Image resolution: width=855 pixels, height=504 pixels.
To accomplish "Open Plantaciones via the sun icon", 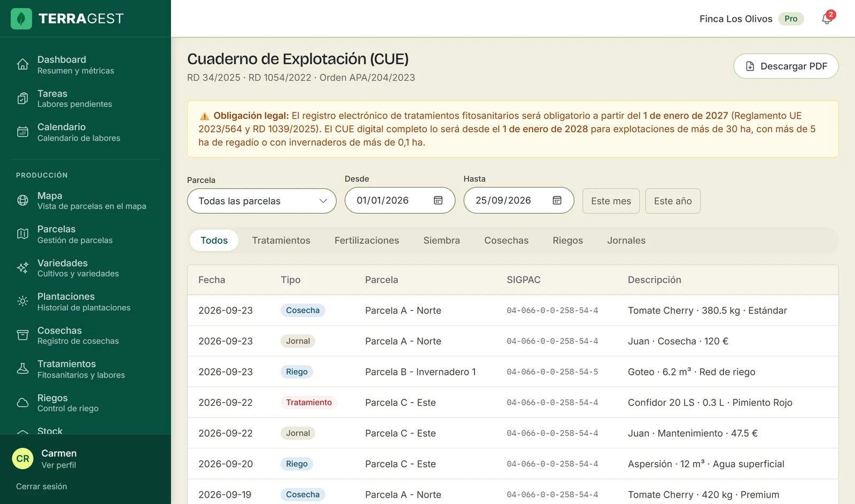I will [x=22, y=301].
